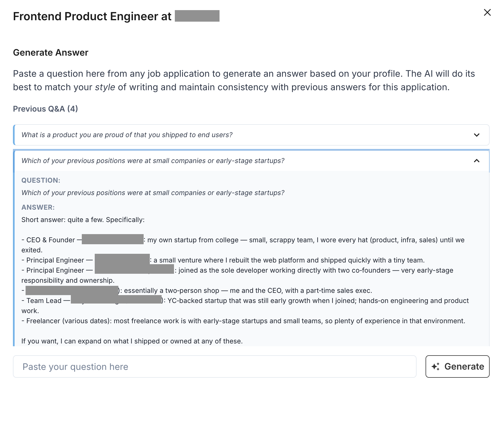The height and width of the screenshot is (448, 502).
Task: Click the collapsed 'product you are proud of' question row
Action: (x=127, y=135)
